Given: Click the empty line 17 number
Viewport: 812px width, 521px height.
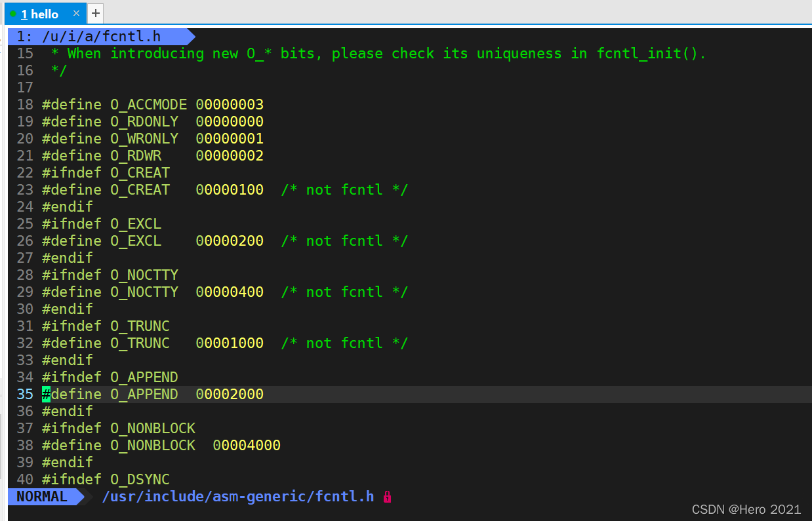Looking at the screenshot, I should pos(25,87).
